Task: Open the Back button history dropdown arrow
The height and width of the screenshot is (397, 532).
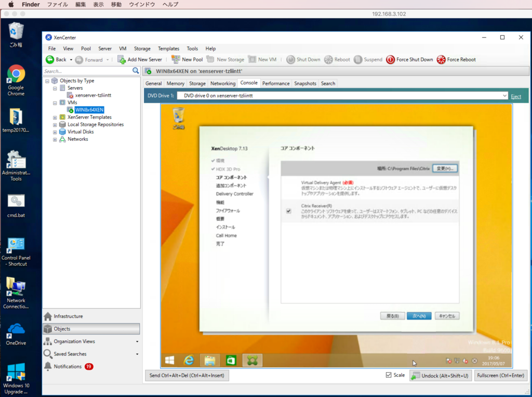Action: pos(71,60)
